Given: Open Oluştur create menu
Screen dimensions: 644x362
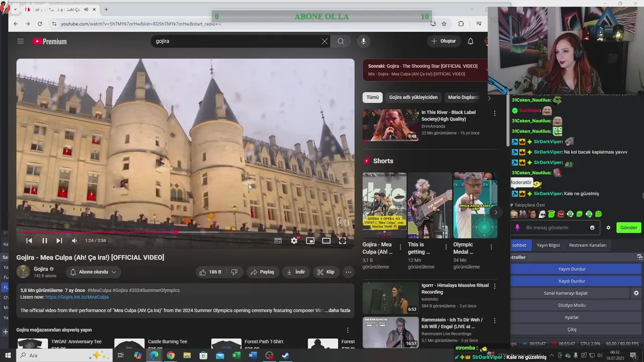Looking at the screenshot, I should [443, 41].
